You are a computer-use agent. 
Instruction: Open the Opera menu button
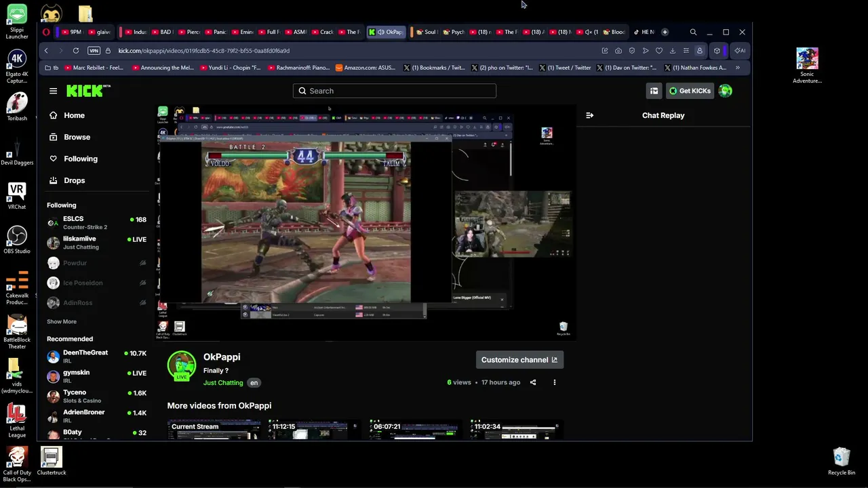click(x=46, y=32)
